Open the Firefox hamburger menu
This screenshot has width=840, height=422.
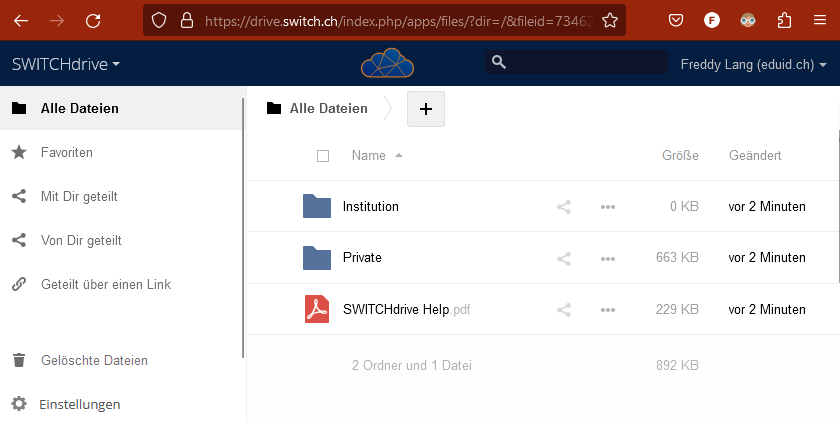(820, 21)
